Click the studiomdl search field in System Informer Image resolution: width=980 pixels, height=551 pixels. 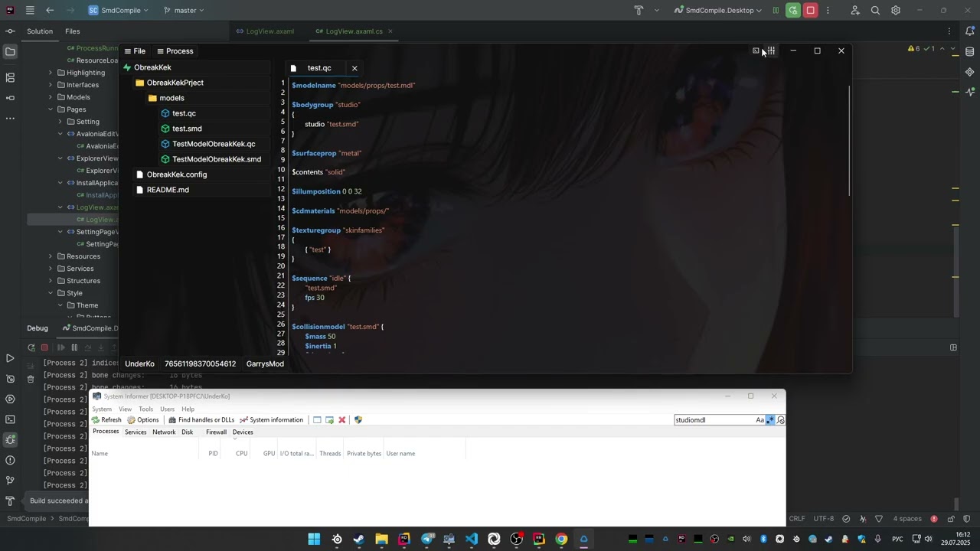tap(714, 420)
